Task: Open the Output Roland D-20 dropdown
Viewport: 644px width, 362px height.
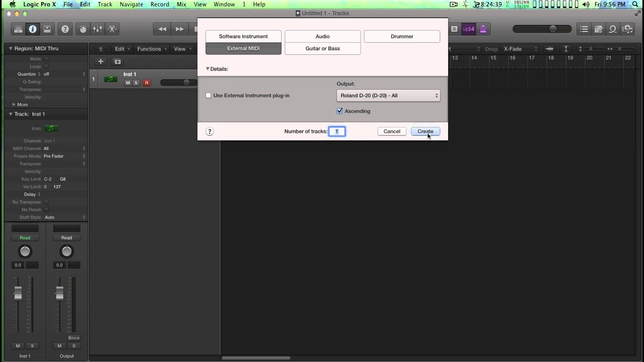Action: pyautogui.click(x=388, y=96)
